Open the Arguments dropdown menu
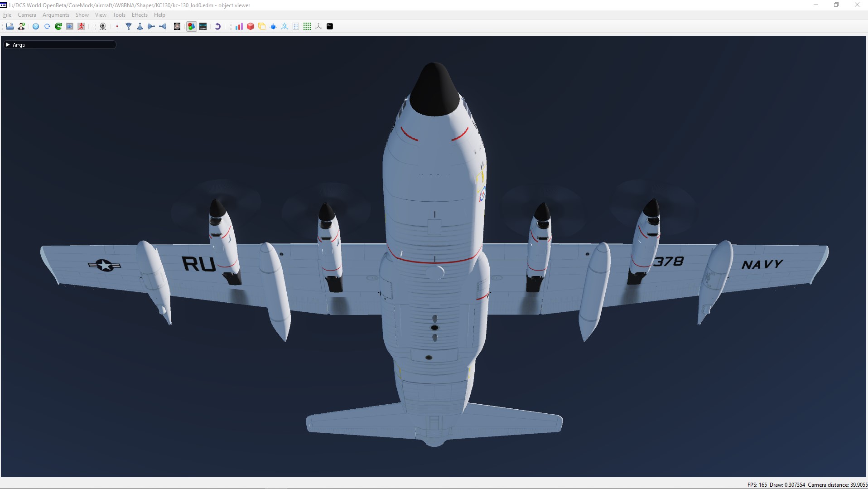 click(56, 15)
